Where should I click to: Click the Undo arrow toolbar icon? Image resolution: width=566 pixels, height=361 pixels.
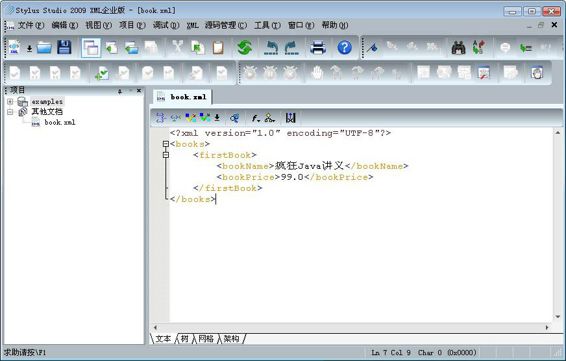271,48
